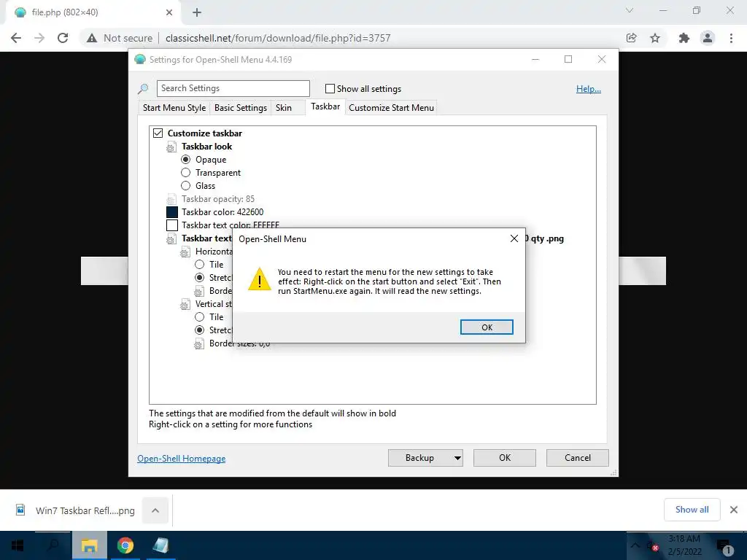Choose Stretch under Vertical stretching
Image resolution: width=747 pixels, height=560 pixels.
[x=200, y=330]
